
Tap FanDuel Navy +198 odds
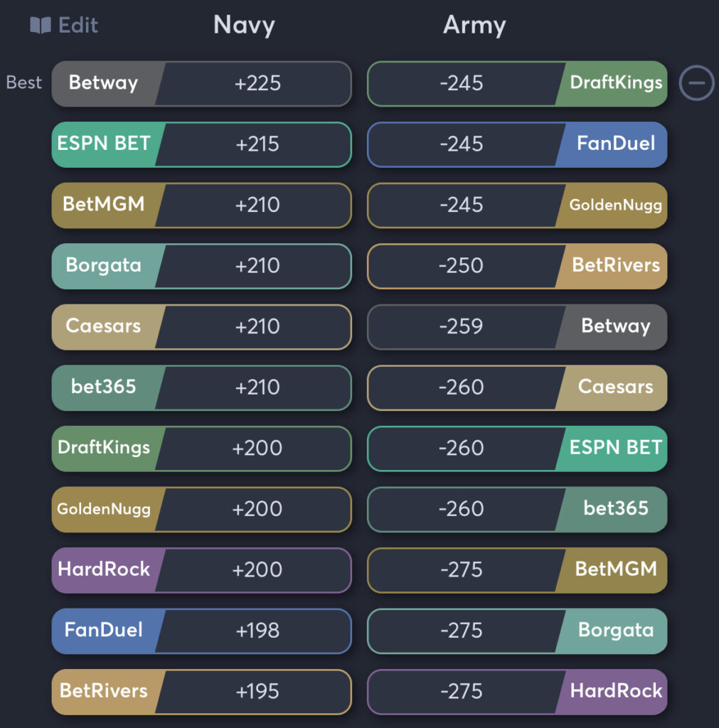201,631
